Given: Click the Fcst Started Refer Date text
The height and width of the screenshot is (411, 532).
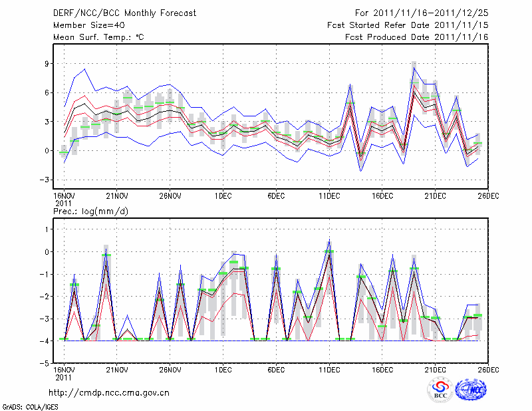Looking at the screenshot, I should (x=408, y=25).
